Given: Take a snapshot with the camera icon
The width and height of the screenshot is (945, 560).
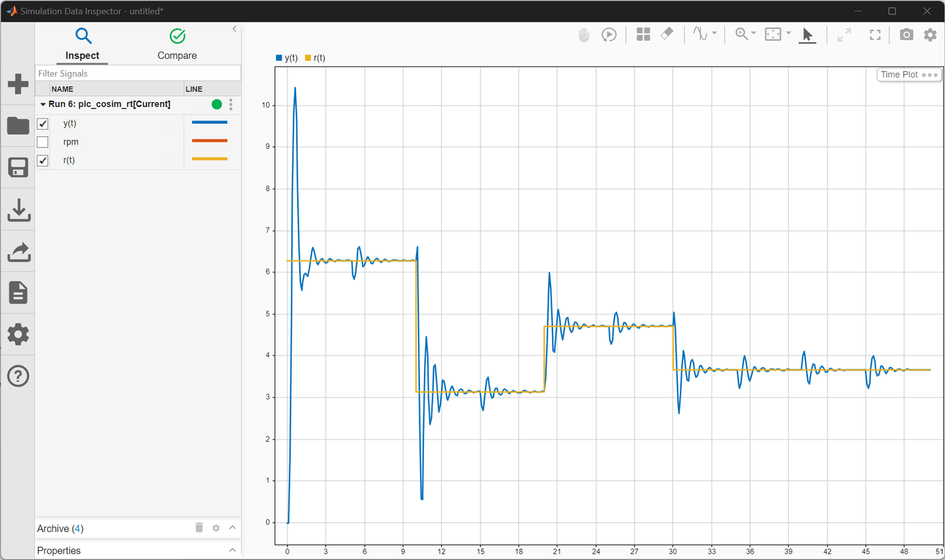Looking at the screenshot, I should click(x=906, y=35).
